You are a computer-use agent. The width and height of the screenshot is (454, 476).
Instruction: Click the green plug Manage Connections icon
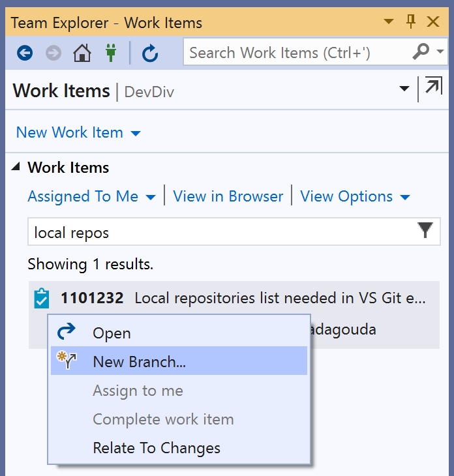point(111,53)
